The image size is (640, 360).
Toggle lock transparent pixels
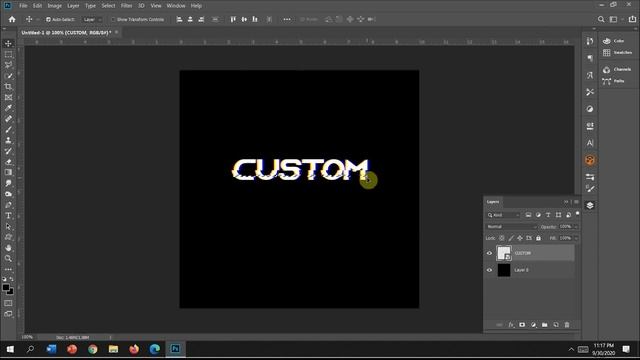click(x=502, y=238)
